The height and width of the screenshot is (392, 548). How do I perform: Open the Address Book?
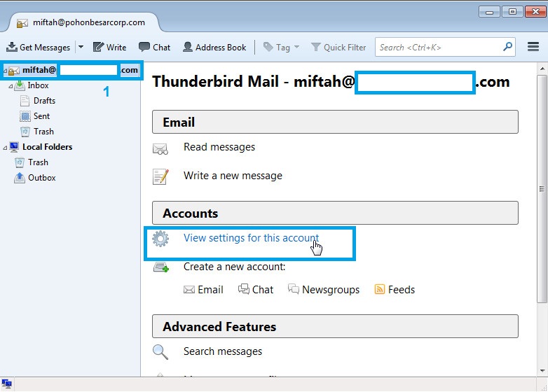click(x=214, y=47)
